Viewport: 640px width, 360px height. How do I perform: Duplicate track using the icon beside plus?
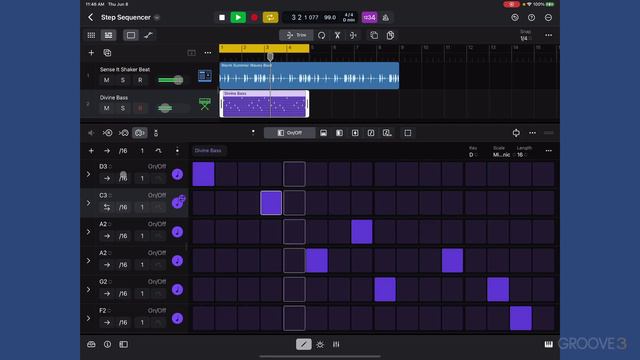tap(107, 53)
